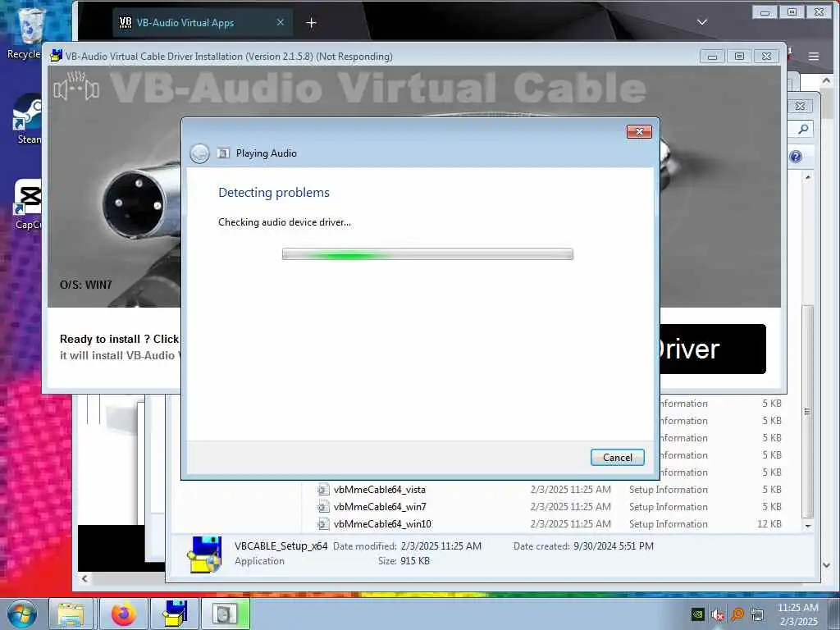Click Explorer file list scroll down arrow
The width and height of the screenshot is (840, 630).
coord(808,527)
